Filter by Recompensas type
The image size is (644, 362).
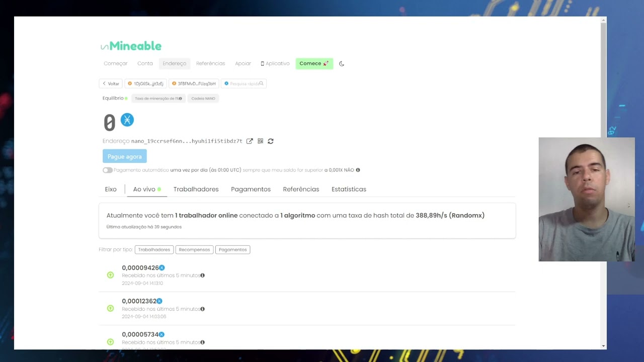coord(194,249)
